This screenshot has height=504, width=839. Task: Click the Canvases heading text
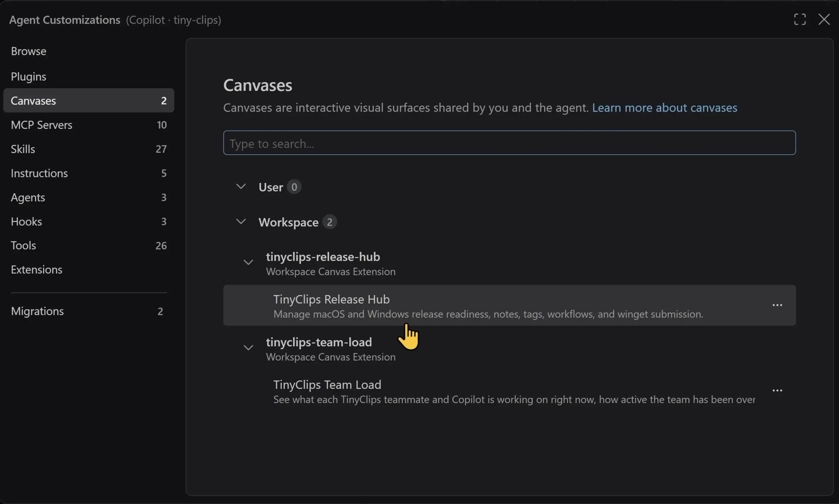pos(258,85)
